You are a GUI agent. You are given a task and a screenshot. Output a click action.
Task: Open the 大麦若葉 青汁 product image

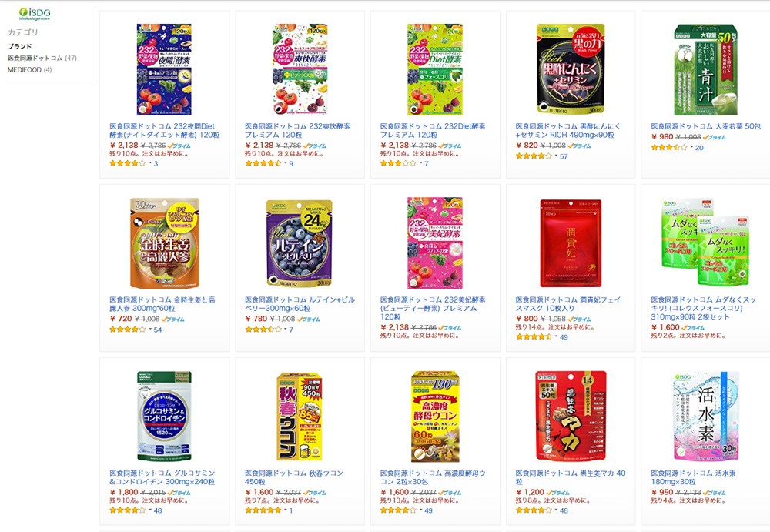coord(705,69)
